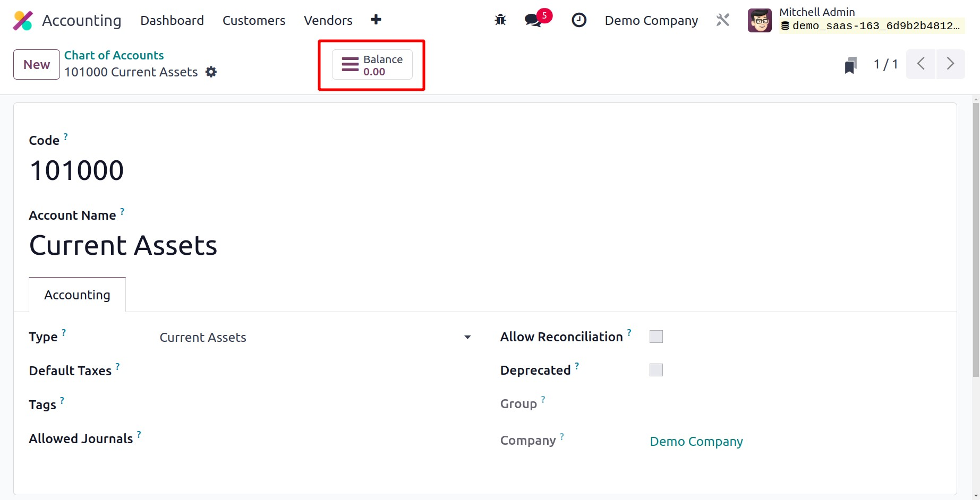Expand the Type dropdown
This screenshot has width=980, height=500.
click(x=314, y=338)
